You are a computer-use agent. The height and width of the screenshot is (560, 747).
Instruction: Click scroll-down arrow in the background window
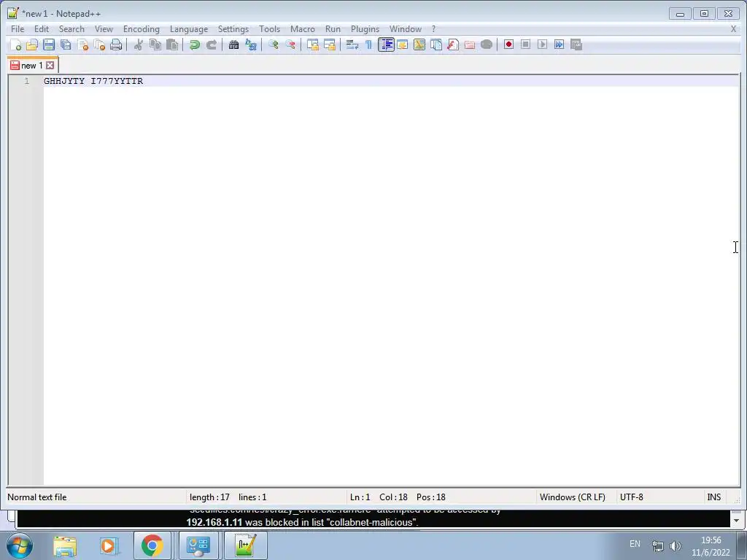tap(736, 521)
